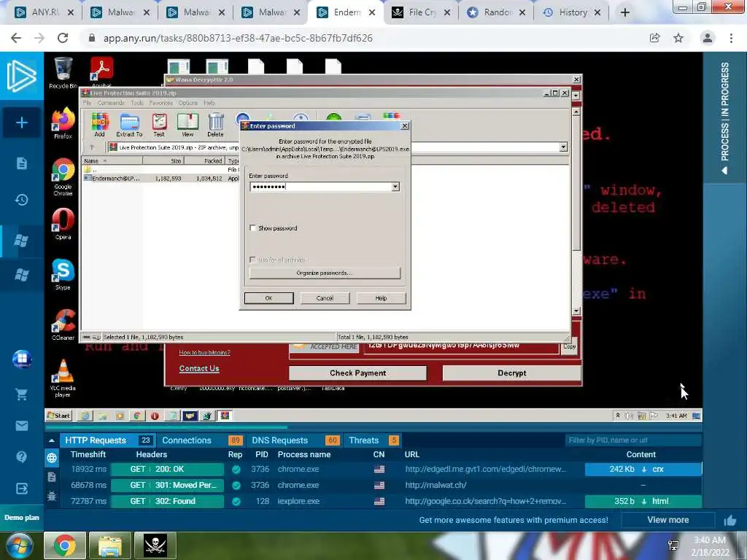Select the HTTP Requests tab

(107, 440)
